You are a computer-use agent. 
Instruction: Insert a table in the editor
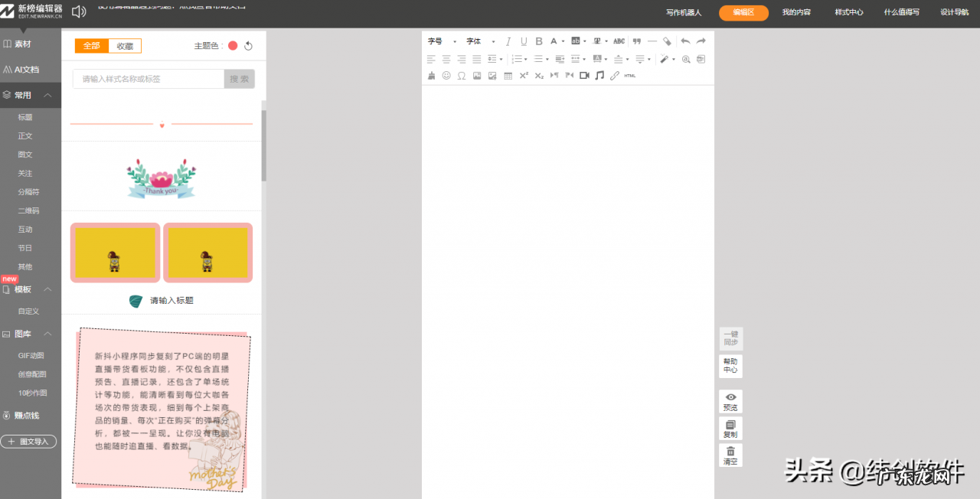click(x=508, y=76)
